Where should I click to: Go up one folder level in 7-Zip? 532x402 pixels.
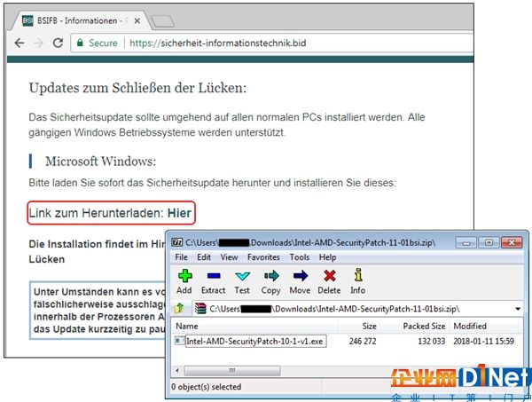(x=179, y=308)
